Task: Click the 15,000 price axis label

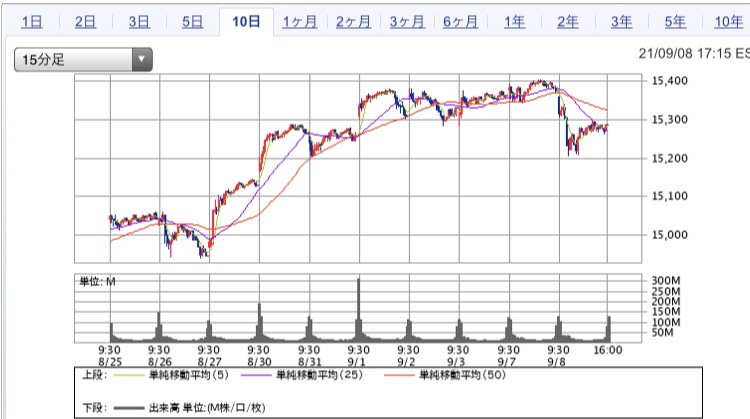Action: (670, 234)
